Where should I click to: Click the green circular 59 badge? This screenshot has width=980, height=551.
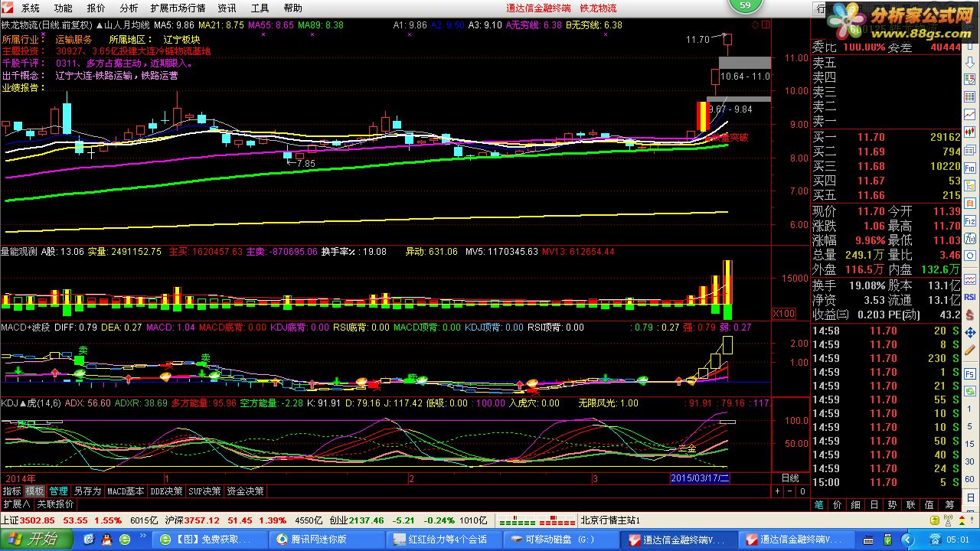(x=745, y=5)
